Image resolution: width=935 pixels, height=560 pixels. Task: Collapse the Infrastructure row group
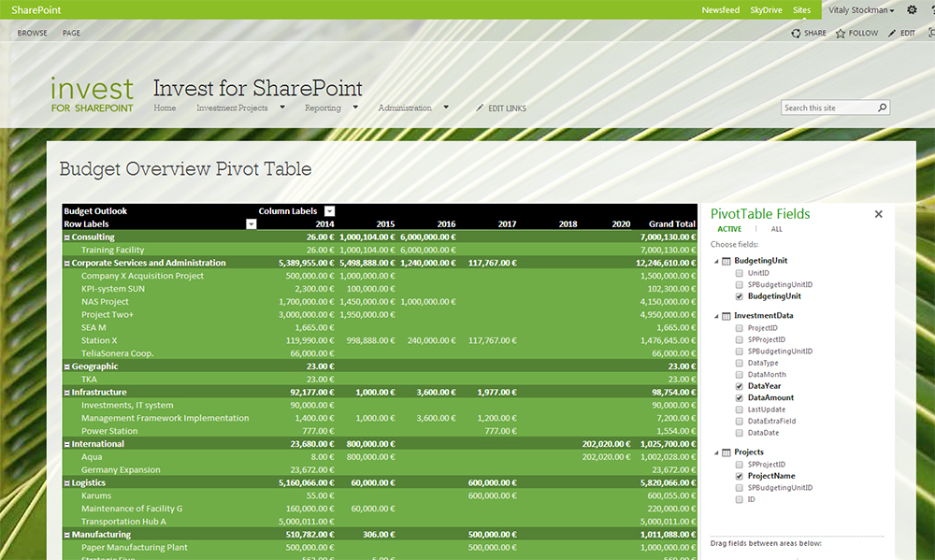(x=66, y=393)
